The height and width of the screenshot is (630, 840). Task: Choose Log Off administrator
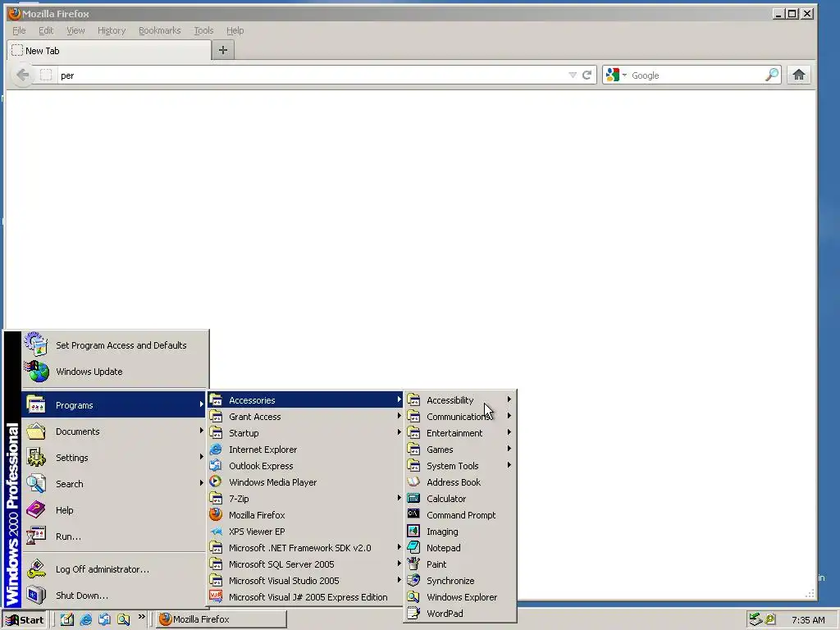coord(114,569)
